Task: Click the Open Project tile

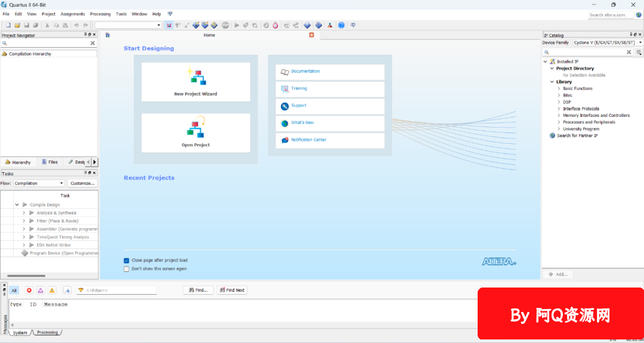Action: tap(196, 133)
